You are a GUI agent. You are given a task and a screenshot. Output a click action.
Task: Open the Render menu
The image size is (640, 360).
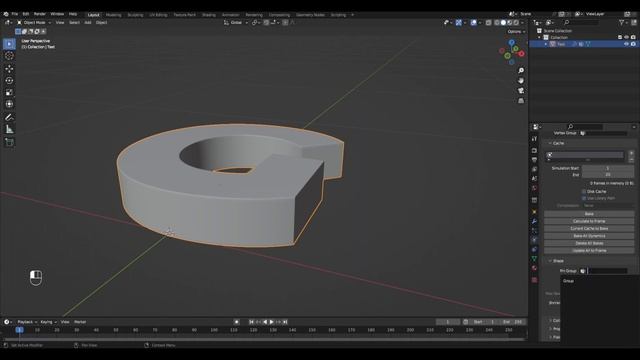(x=40, y=14)
